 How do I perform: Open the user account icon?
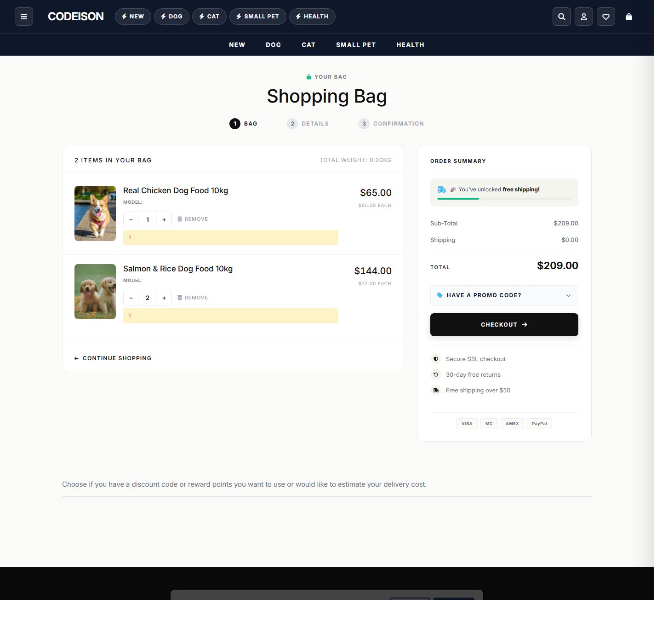pyautogui.click(x=584, y=17)
